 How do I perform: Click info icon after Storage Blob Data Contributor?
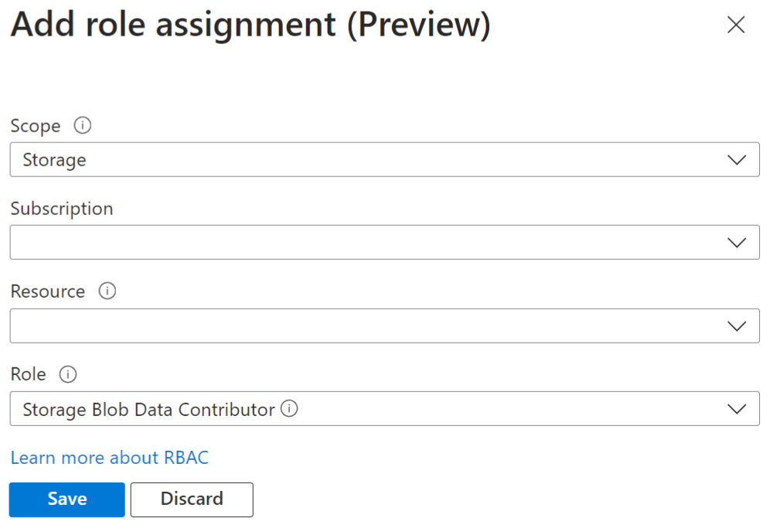click(x=289, y=409)
